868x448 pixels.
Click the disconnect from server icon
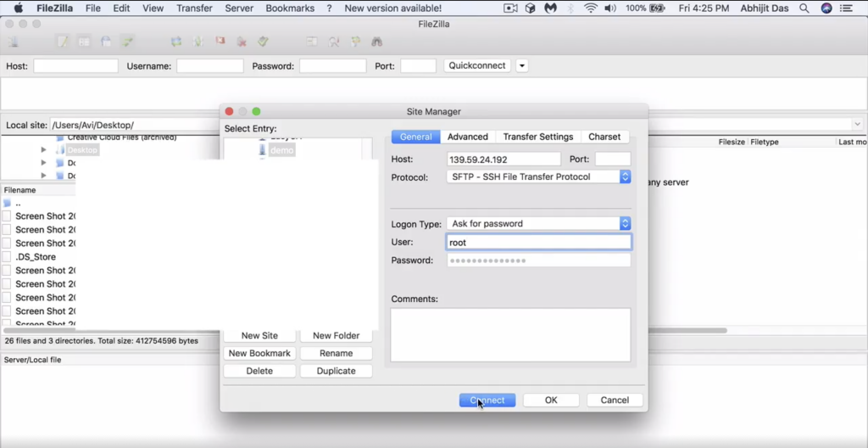(x=242, y=42)
